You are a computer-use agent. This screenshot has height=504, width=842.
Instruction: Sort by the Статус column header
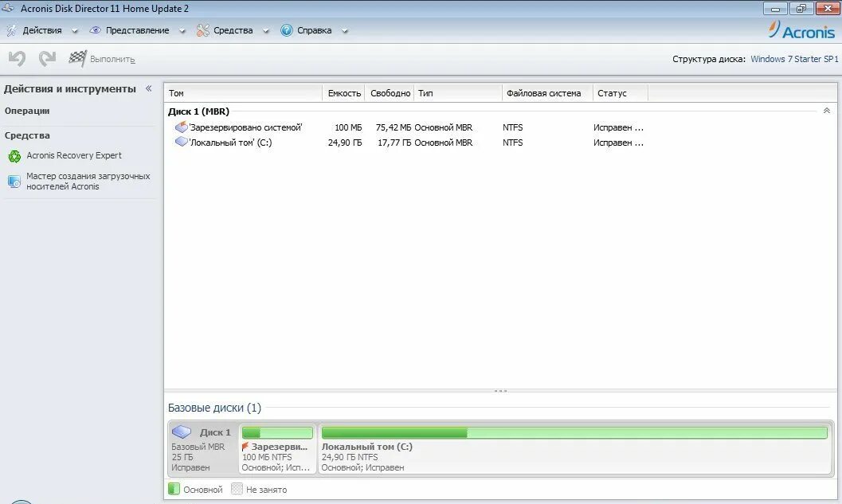point(621,93)
